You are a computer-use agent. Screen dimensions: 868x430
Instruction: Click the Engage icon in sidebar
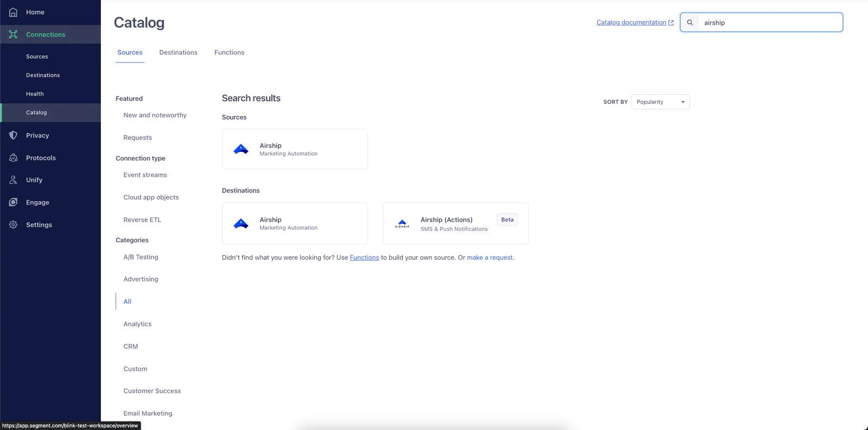pyautogui.click(x=13, y=202)
